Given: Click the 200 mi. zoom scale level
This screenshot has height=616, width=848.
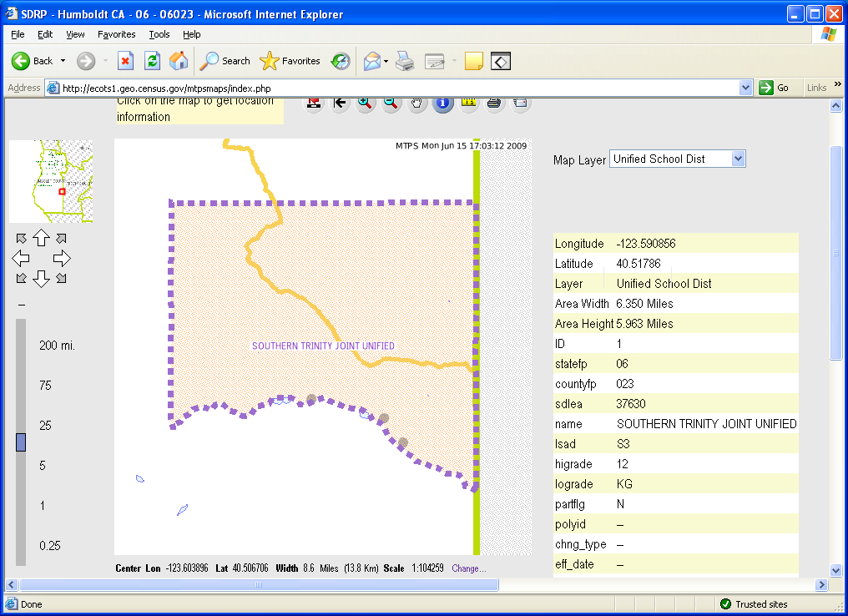Looking at the screenshot, I should 57,346.
